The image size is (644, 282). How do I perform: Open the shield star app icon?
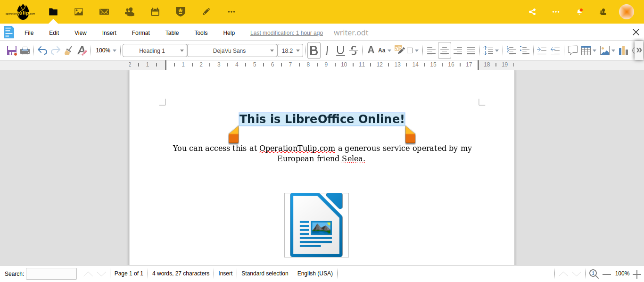(x=180, y=12)
